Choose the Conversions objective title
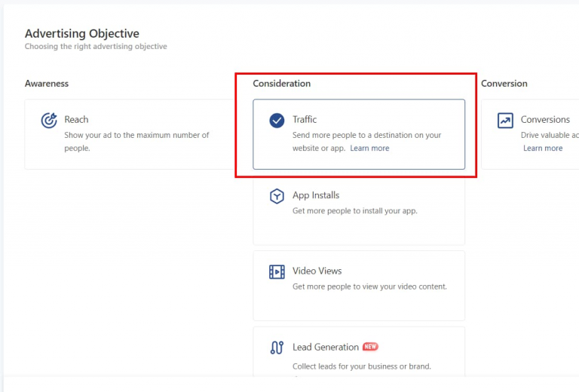The height and width of the screenshot is (392, 579). tap(545, 119)
